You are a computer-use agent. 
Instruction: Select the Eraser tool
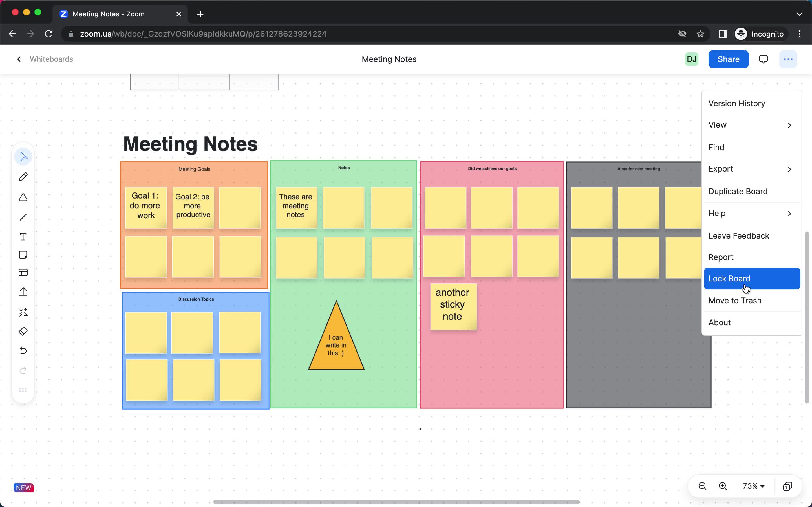(23, 331)
